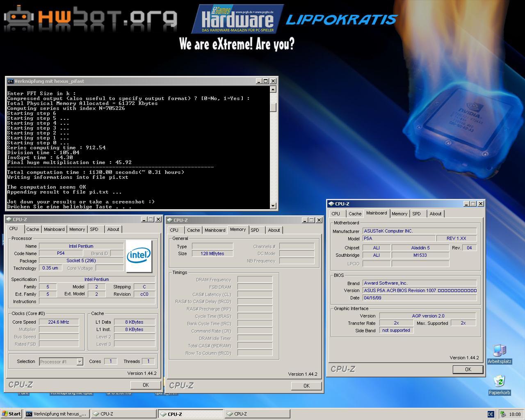The height and width of the screenshot is (420, 525).
Task: Close the Memory CPU-Z window
Action: (x=319, y=220)
